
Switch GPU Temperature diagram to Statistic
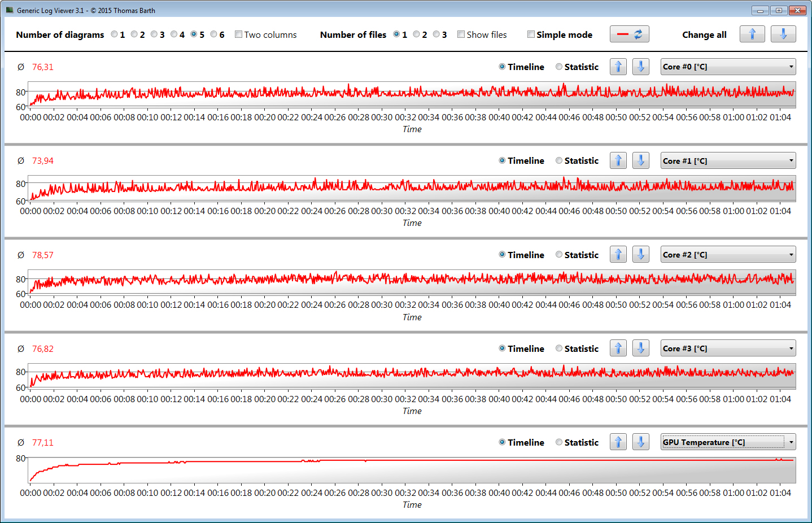(x=559, y=442)
